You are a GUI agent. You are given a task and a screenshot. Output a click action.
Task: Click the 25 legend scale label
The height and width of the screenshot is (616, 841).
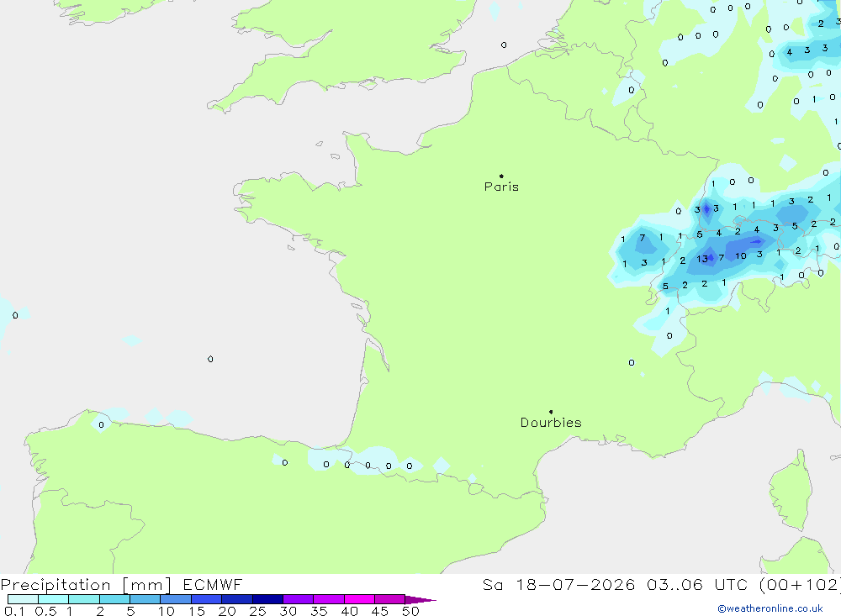click(x=257, y=611)
